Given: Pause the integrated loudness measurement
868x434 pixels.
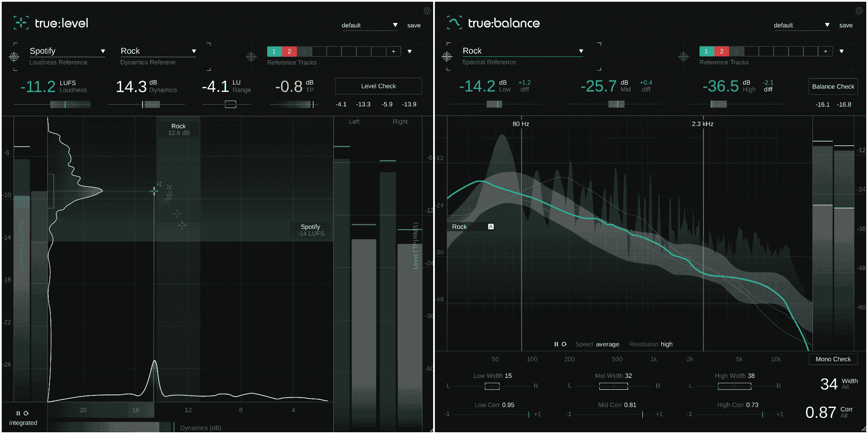Looking at the screenshot, I should tap(17, 414).
